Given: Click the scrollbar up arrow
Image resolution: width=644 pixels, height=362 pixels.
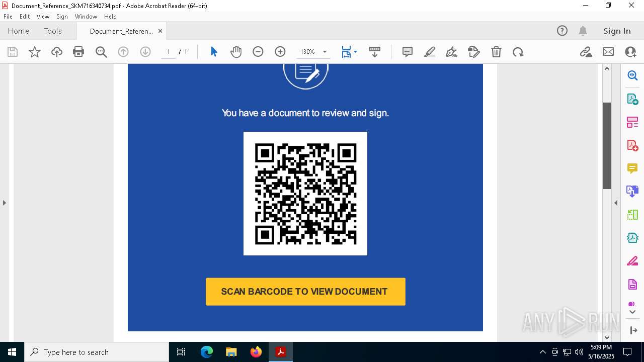Looking at the screenshot, I should pos(607,68).
